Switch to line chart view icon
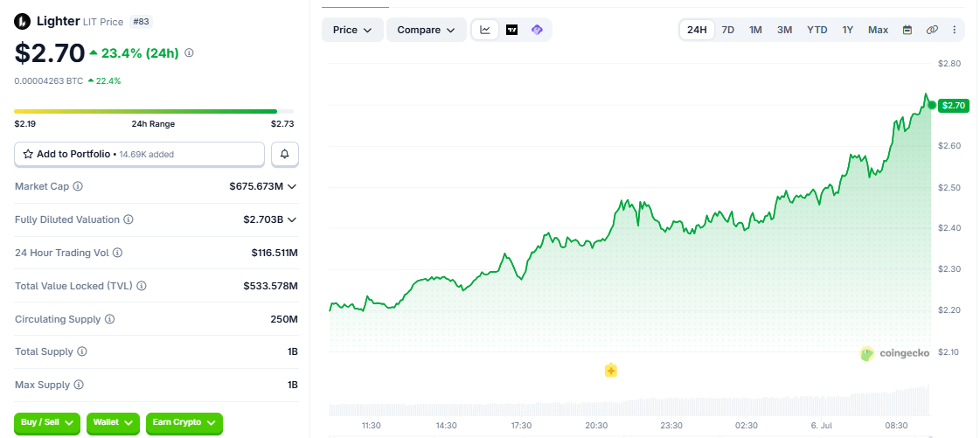Image resolution: width=980 pixels, height=438 pixels. [485, 30]
